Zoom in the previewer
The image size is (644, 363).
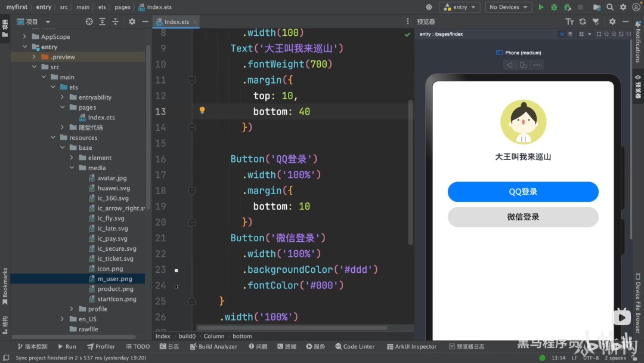point(614,34)
